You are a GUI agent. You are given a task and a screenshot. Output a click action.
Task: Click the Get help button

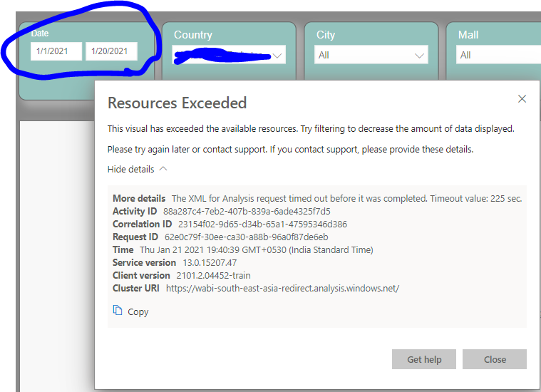(424, 359)
